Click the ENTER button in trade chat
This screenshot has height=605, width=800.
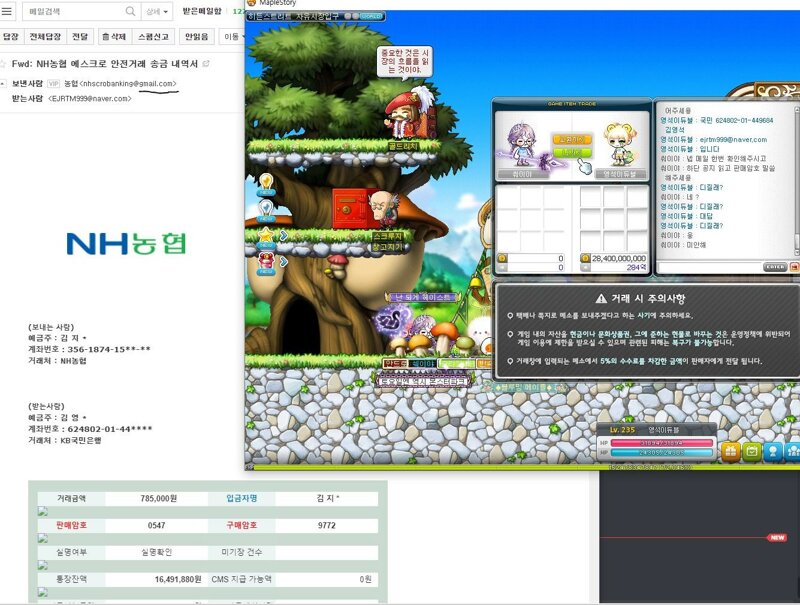[774, 267]
